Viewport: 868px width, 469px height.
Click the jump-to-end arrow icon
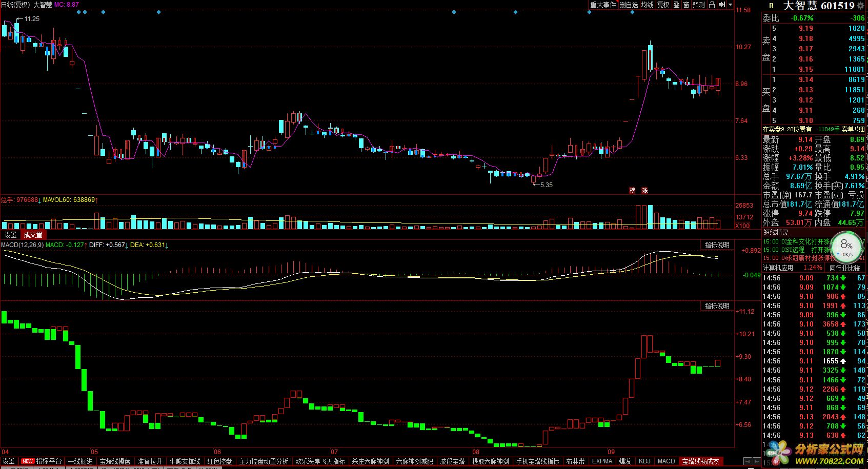(x=722, y=5)
